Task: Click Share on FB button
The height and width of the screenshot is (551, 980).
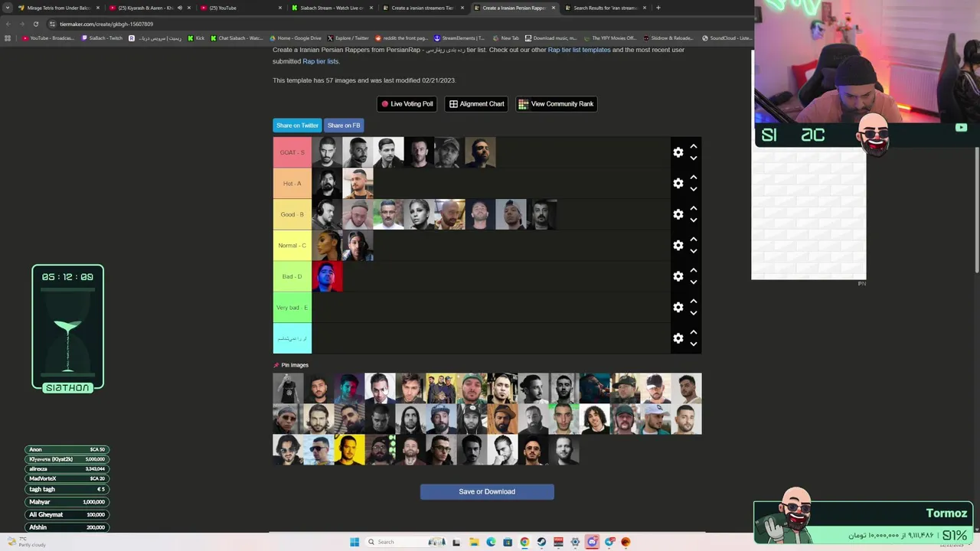Action: click(x=344, y=126)
